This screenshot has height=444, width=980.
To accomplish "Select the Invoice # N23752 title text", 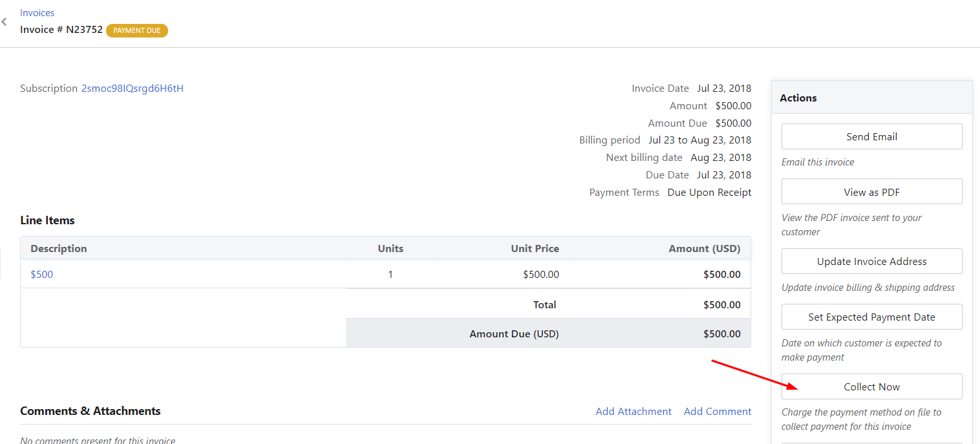I will coord(61,30).
